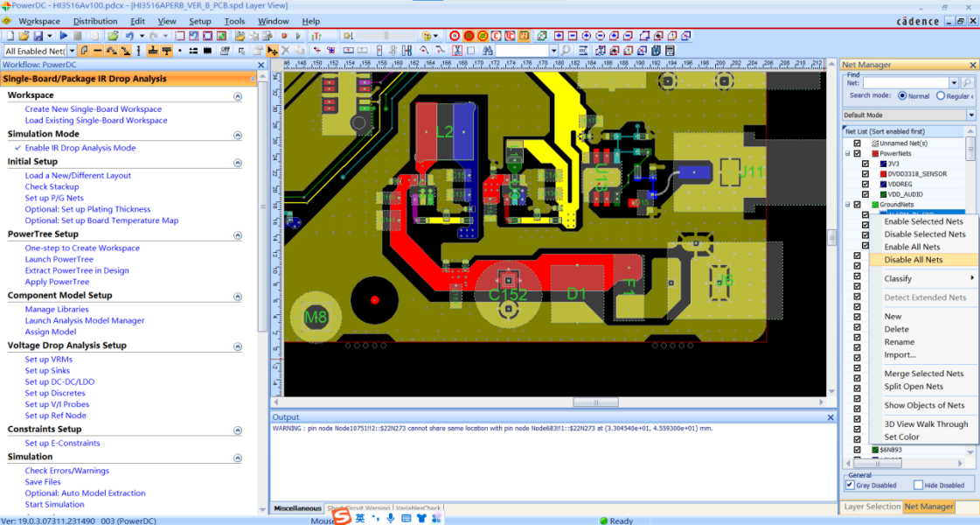
Task: Click the microphone icon in input bar
Action: point(391,518)
